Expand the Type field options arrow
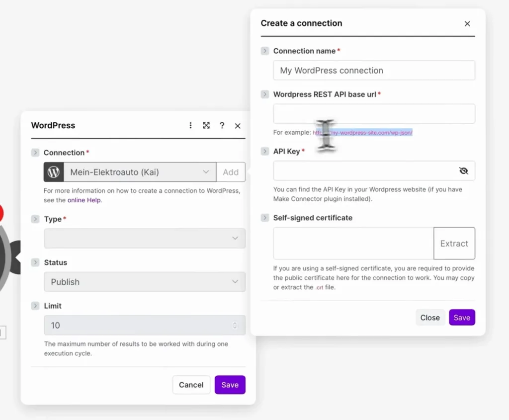The image size is (509, 420). [35, 219]
